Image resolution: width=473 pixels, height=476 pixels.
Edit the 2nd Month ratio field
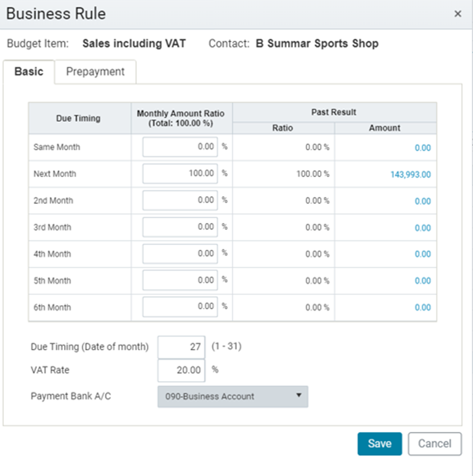point(180,201)
